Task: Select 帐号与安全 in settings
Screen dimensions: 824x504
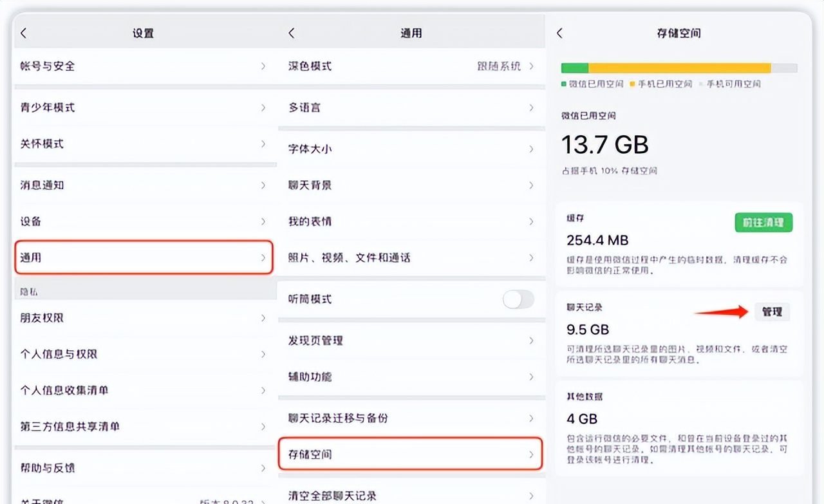Action: [142, 66]
